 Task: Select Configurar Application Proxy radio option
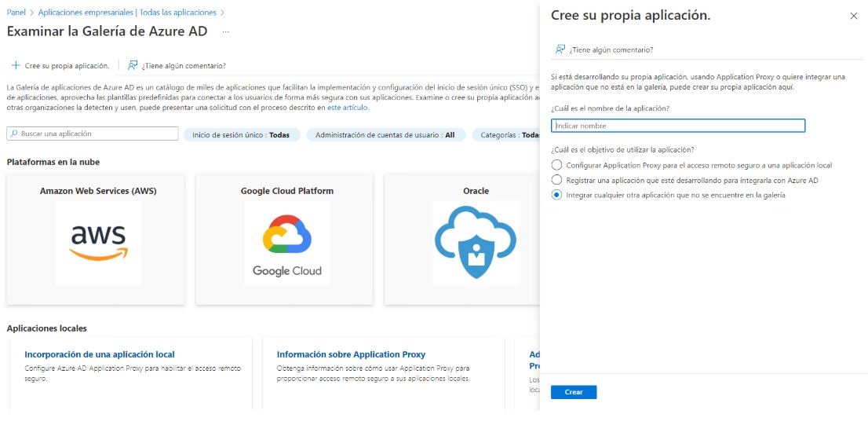[556, 165]
